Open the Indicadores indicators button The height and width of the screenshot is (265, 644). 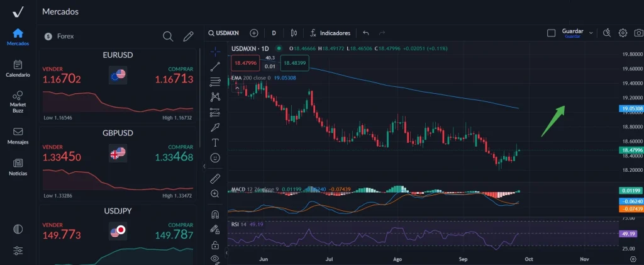click(x=330, y=33)
